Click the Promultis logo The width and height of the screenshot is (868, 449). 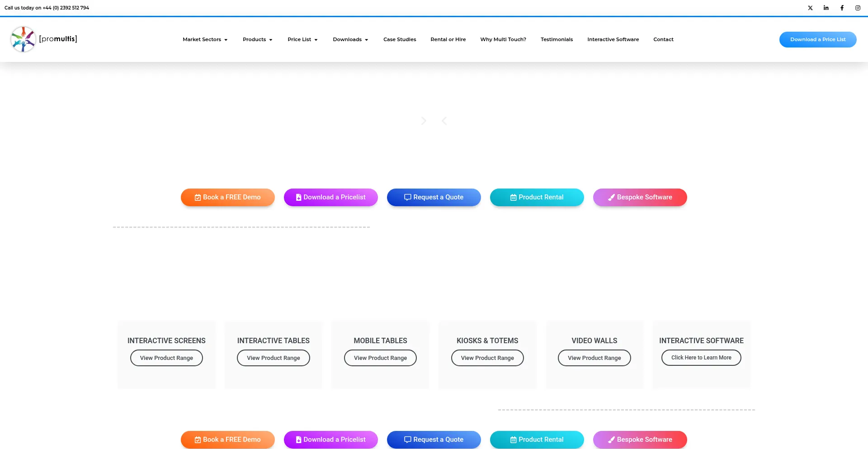44,39
